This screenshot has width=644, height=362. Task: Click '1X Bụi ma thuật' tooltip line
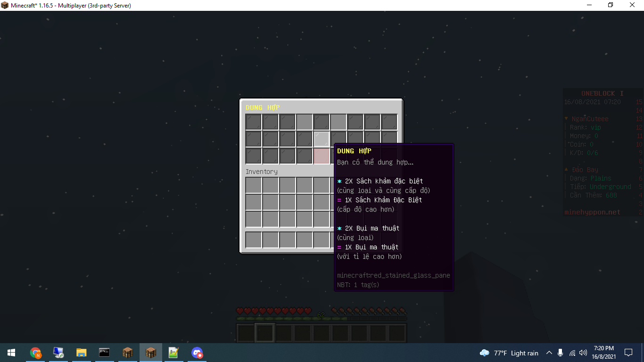(x=372, y=247)
